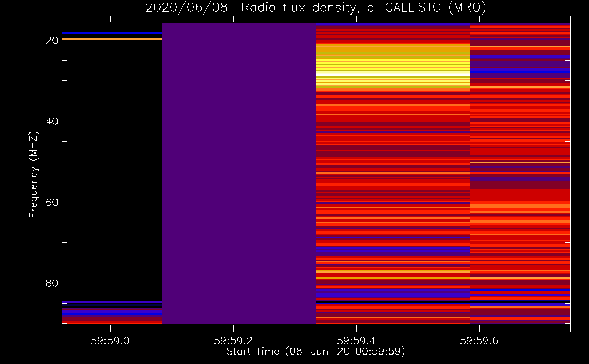
Task: Click the '59:59.4' time tick label
Action: [x=356, y=341]
